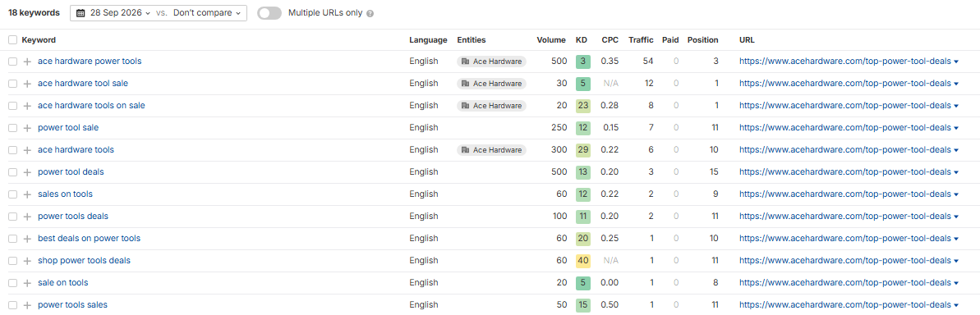980x315 pixels.
Task: Click plus icon next to 'power tools sales'
Action: tap(27, 305)
